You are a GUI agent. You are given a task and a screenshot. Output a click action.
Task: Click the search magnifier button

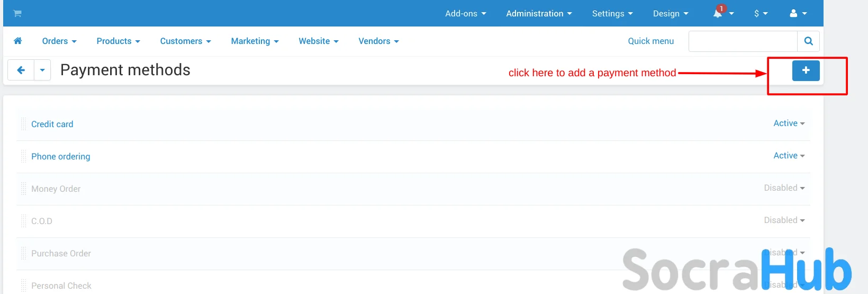click(808, 41)
